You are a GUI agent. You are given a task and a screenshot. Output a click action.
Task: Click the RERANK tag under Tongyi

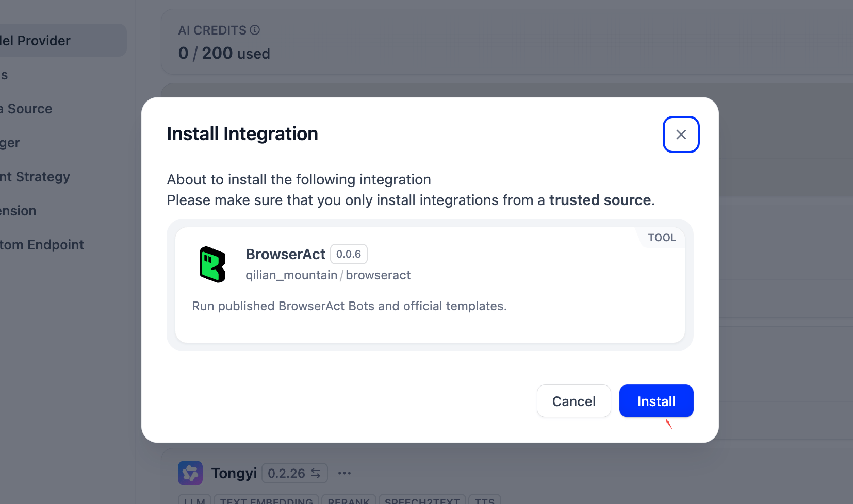click(349, 500)
